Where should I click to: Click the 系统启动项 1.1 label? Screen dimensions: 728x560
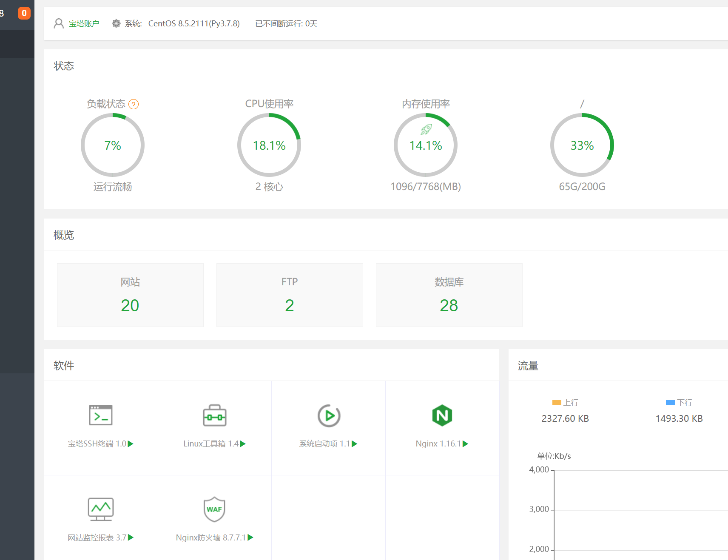pyautogui.click(x=324, y=443)
